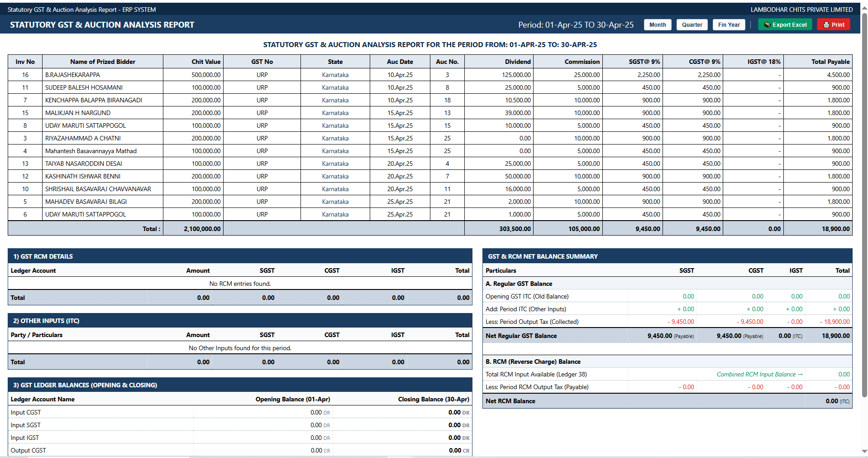Click the Input IGST ledger row
The image size is (868, 458).
(240, 438)
